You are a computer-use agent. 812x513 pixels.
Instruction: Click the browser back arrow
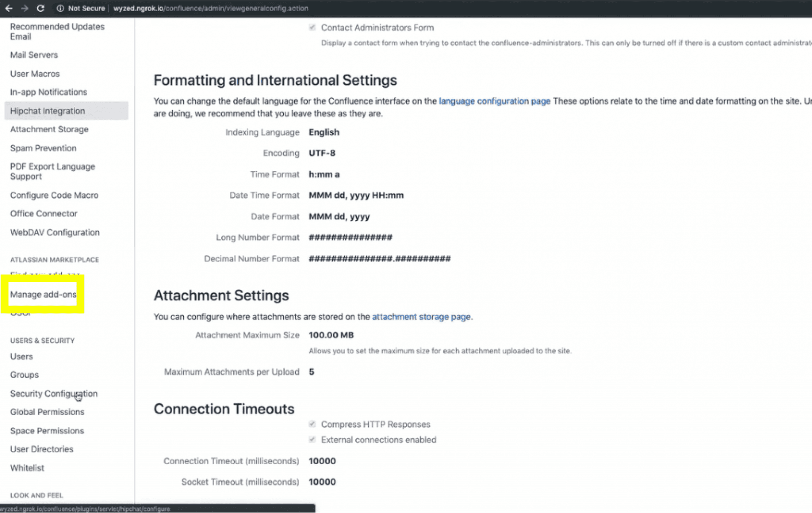(9, 8)
